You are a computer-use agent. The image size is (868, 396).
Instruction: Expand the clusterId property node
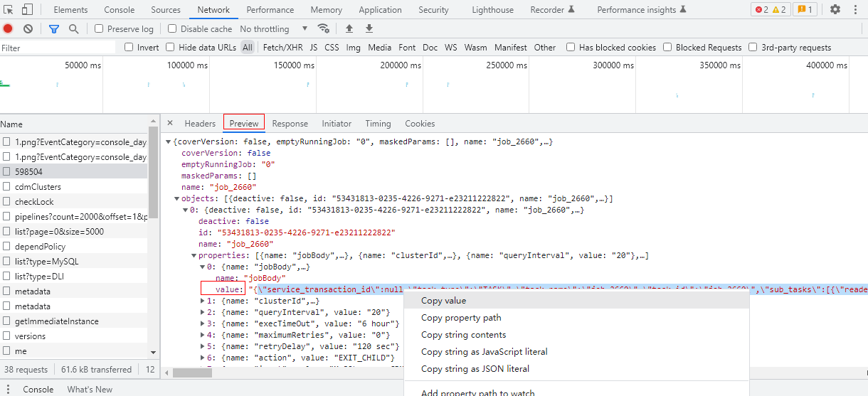point(203,301)
